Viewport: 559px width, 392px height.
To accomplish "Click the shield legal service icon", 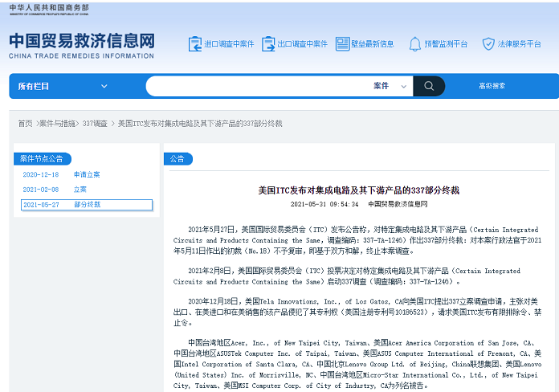I will 488,44.
